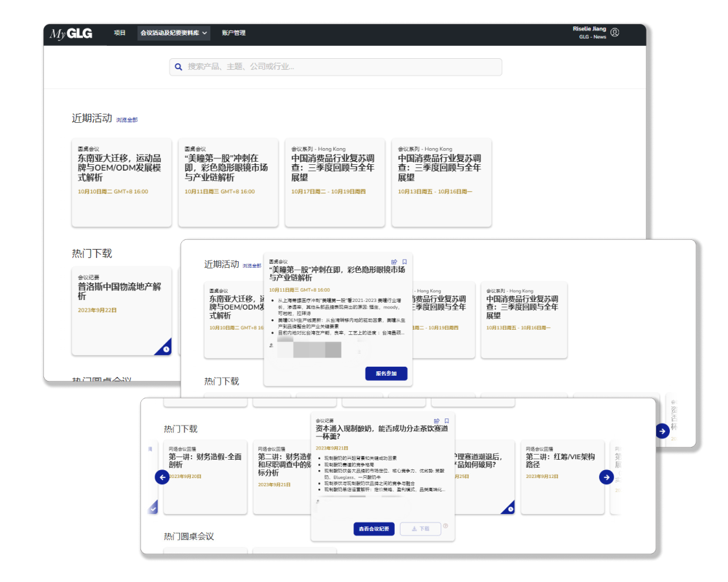Share the 现制酸奶 meeting notes popup

tap(436, 421)
